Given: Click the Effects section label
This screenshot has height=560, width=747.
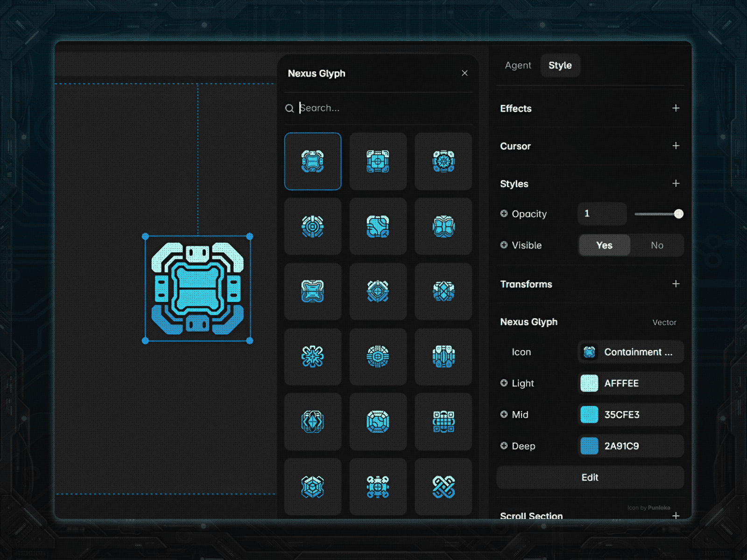Looking at the screenshot, I should tap(516, 108).
